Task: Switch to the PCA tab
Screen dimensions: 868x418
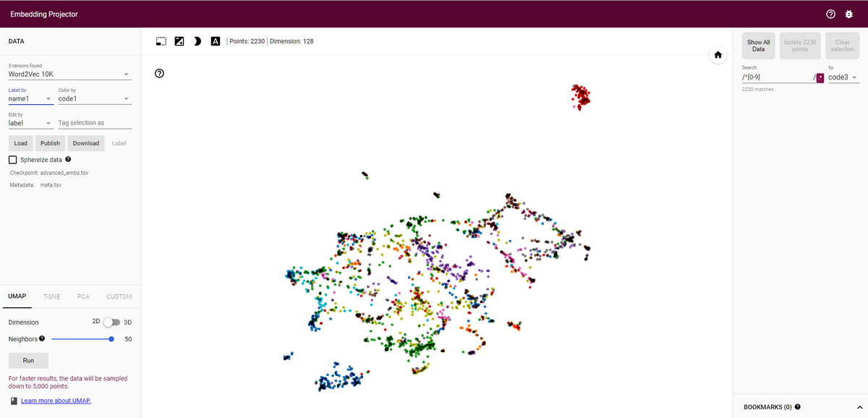Action: [x=84, y=297]
